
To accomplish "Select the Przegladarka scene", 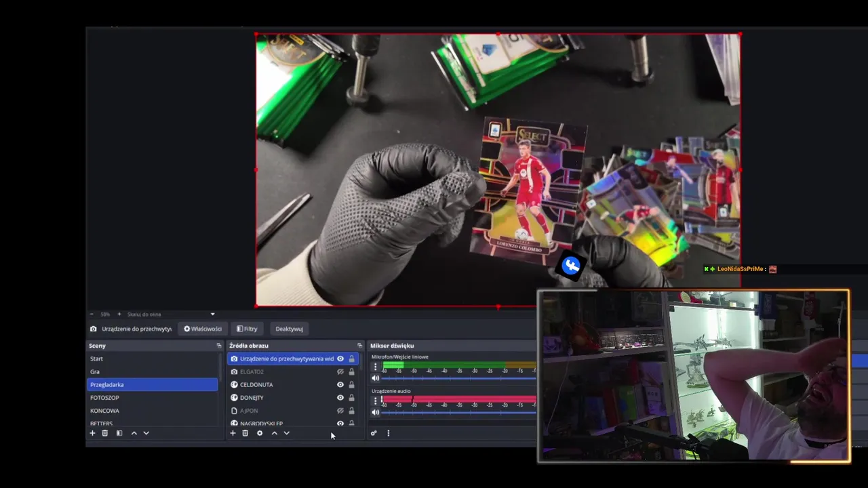I will (x=153, y=384).
